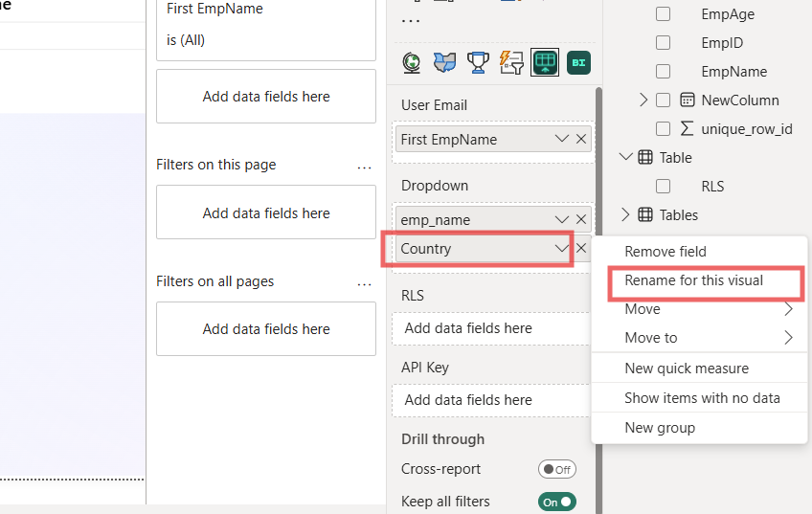This screenshot has width=812, height=514.
Task: Click the Drill through heading
Action: click(x=442, y=439)
